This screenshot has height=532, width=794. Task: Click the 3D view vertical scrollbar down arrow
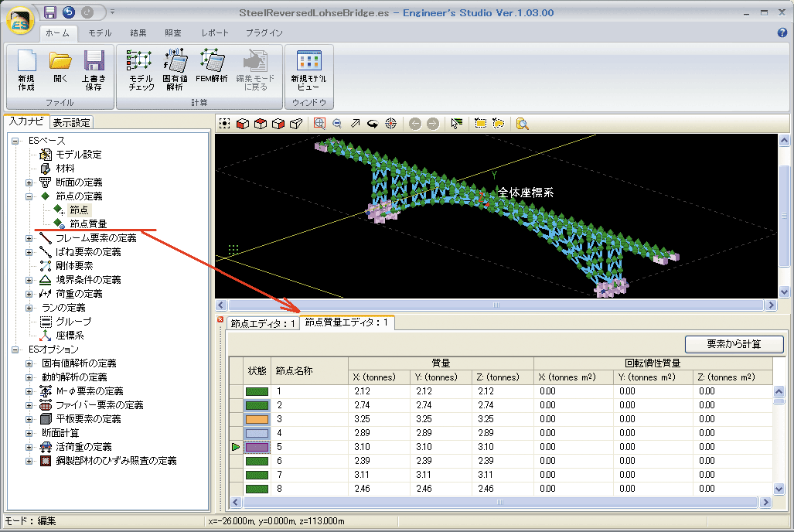pos(785,292)
